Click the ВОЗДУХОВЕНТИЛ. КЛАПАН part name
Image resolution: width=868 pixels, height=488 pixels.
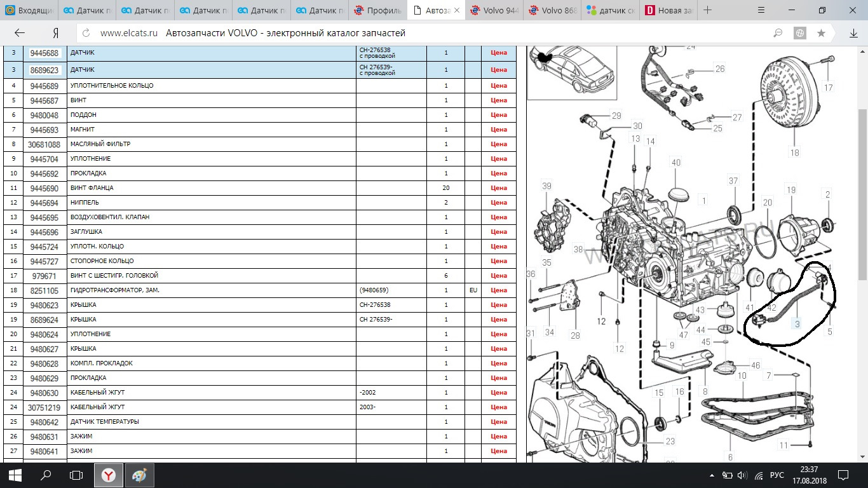[x=110, y=217]
